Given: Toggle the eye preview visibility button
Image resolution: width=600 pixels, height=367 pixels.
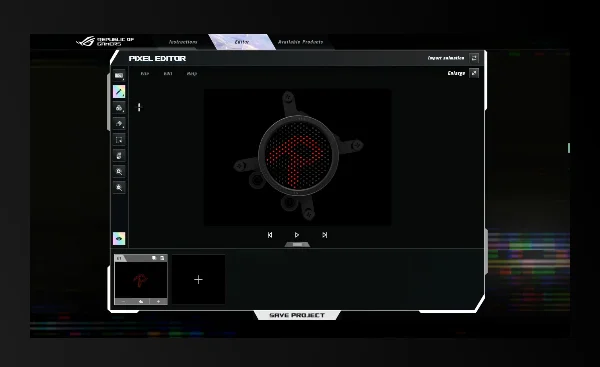Looking at the screenshot, I should pos(119,238).
